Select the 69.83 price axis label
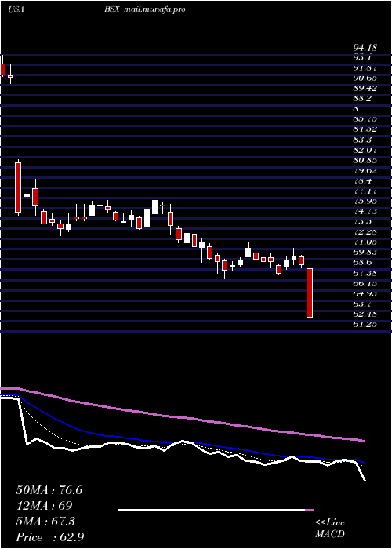392x549 pixels. 365,252
